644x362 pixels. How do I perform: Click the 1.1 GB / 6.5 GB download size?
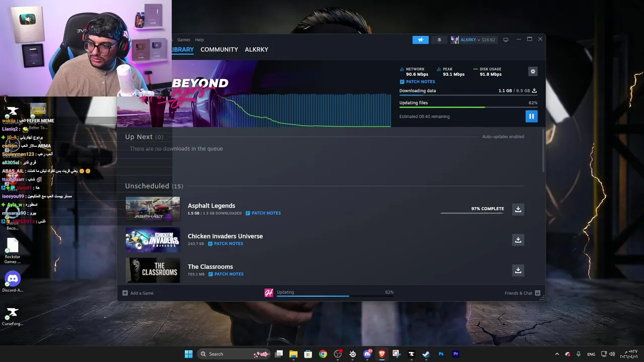514,90
